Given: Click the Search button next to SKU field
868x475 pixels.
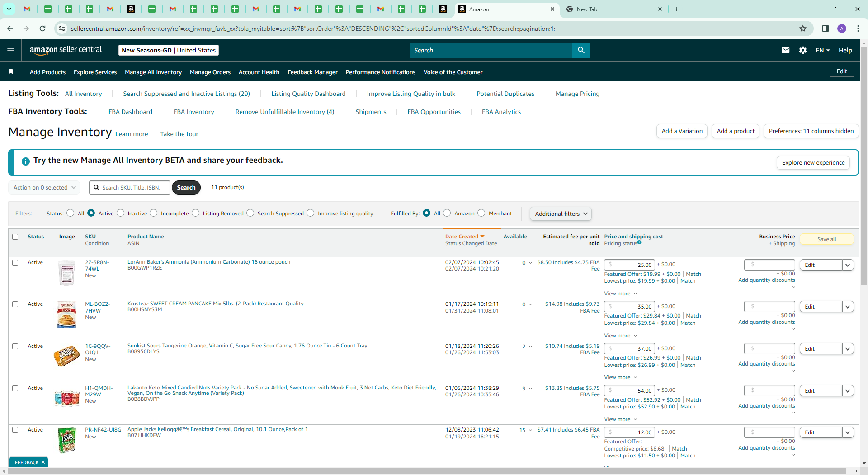Looking at the screenshot, I should tap(186, 187).
